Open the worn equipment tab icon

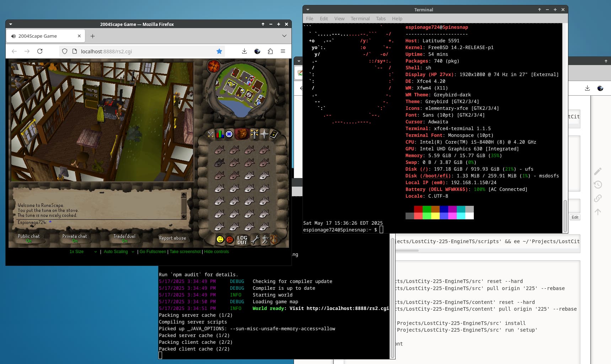point(254,134)
